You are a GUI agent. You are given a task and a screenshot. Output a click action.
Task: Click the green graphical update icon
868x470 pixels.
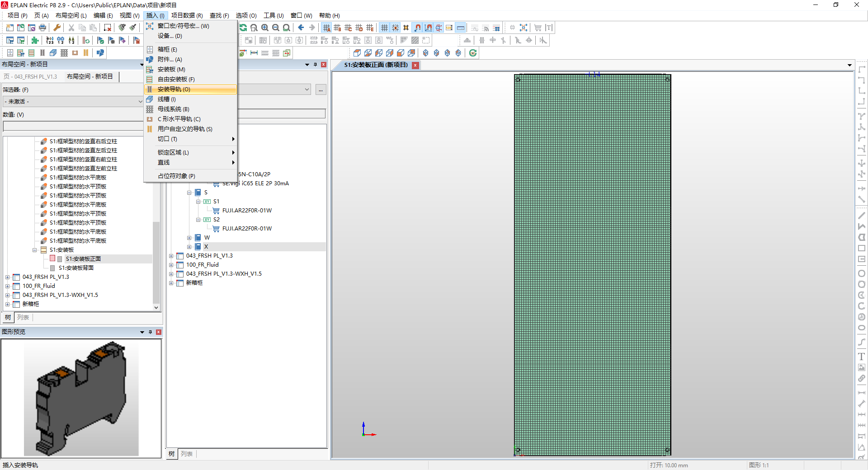point(473,53)
